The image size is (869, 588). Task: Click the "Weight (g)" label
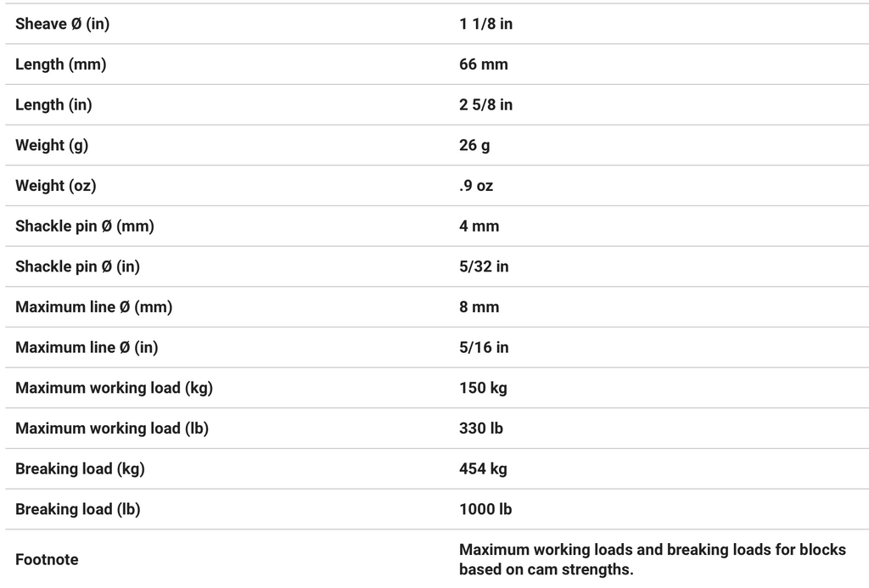click(52, 145)
